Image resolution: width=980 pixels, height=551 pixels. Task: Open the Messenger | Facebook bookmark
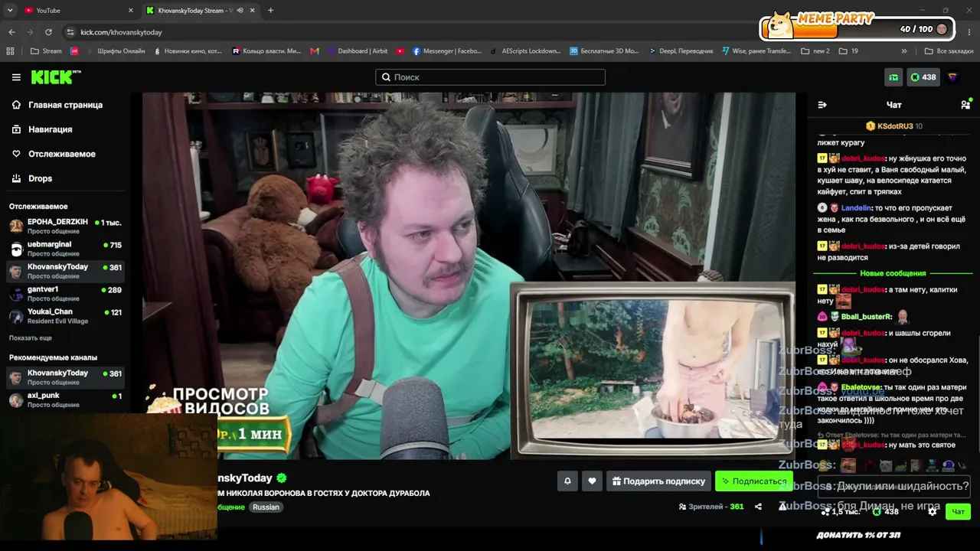(447, 51)
